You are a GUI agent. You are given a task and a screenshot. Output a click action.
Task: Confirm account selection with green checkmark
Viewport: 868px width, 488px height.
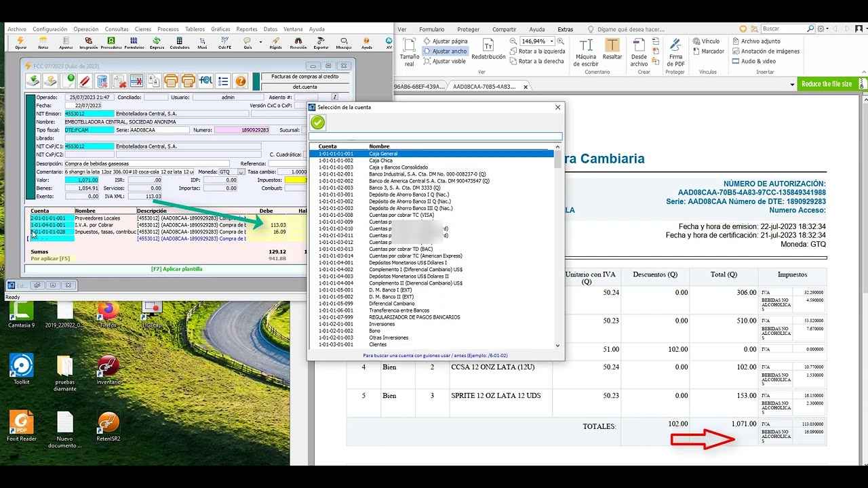tap(317, 123)
